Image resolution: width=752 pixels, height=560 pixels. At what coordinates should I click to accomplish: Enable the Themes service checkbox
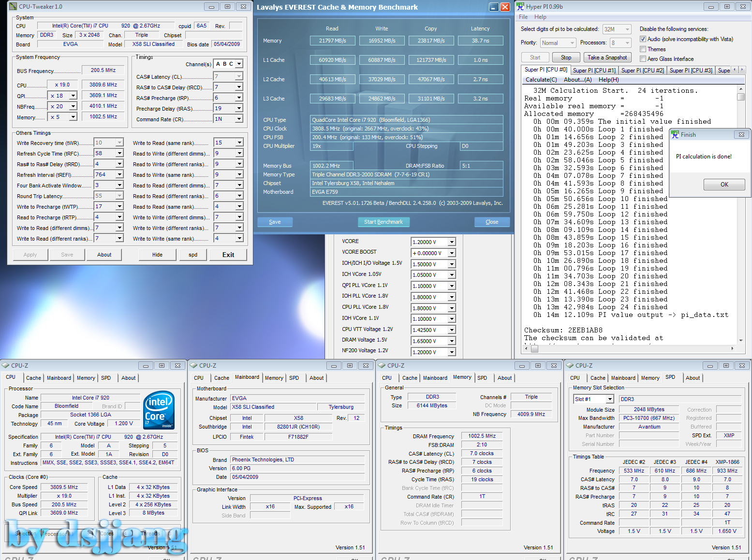(643, 49)
